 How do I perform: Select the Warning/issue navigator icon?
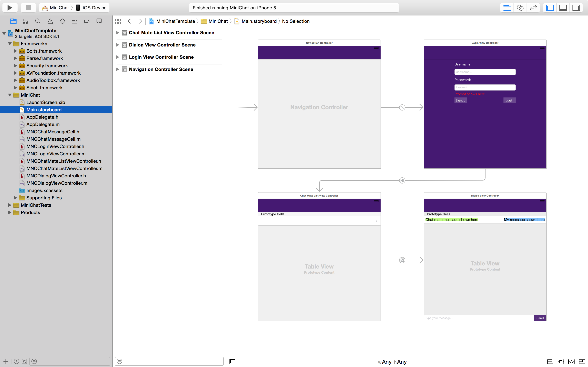pyautogui.click(x=50, y=21)
